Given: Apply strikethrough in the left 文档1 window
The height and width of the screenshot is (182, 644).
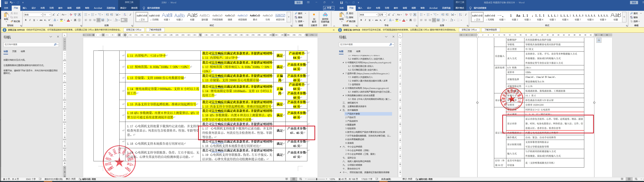Looking at the screenshot, I should coord(41,20).
